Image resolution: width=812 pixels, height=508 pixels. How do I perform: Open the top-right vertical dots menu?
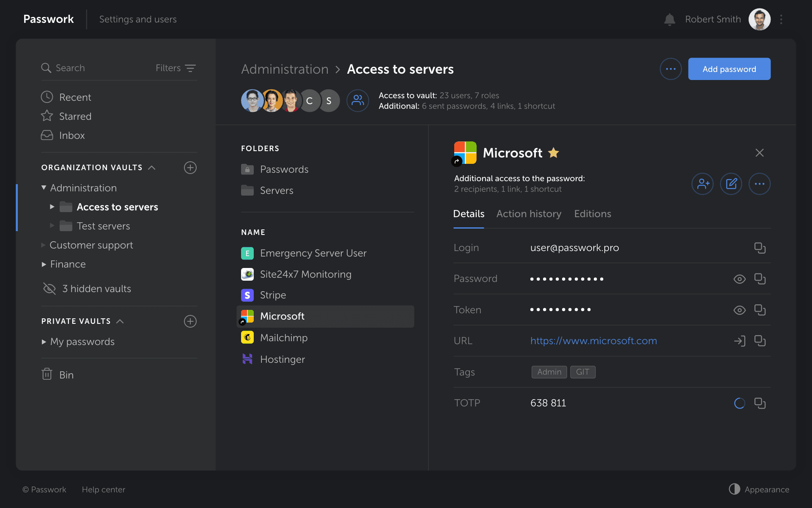click(x=781, y=19)
